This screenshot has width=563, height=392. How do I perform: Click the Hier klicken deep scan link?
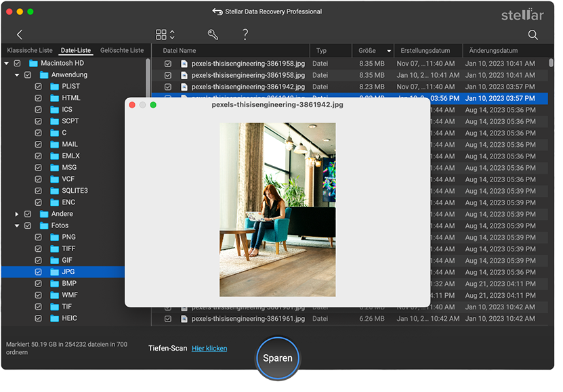209,349
